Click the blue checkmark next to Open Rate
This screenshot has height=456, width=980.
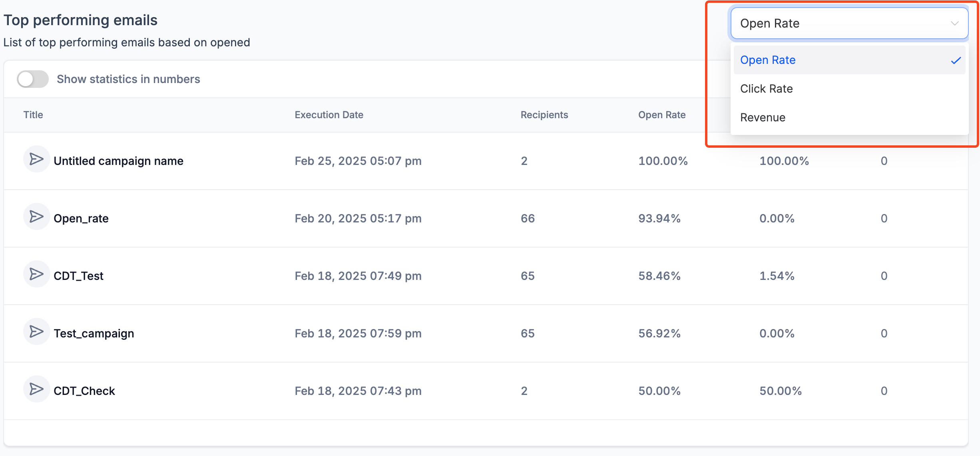pyautogui.click(x=956, y=60)
